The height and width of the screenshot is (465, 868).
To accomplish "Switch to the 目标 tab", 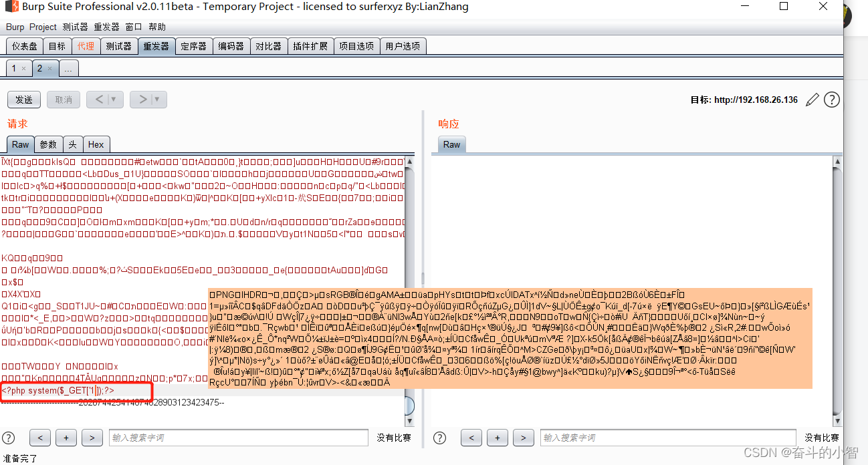I will pos(58,46).
